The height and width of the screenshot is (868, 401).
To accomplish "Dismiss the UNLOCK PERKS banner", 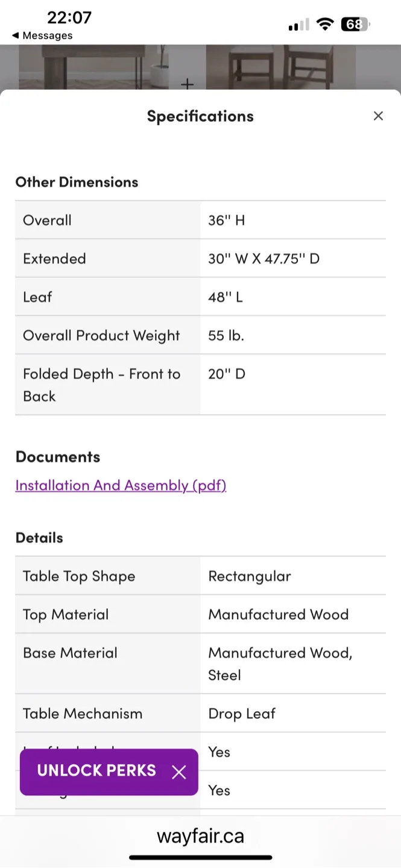I will [178, 772].
